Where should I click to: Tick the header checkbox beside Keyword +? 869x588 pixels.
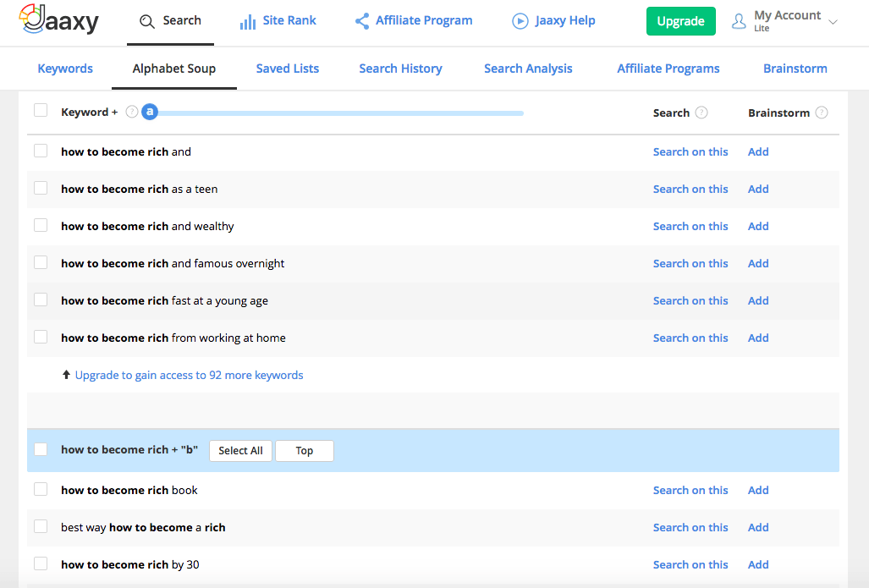[41, 110]
